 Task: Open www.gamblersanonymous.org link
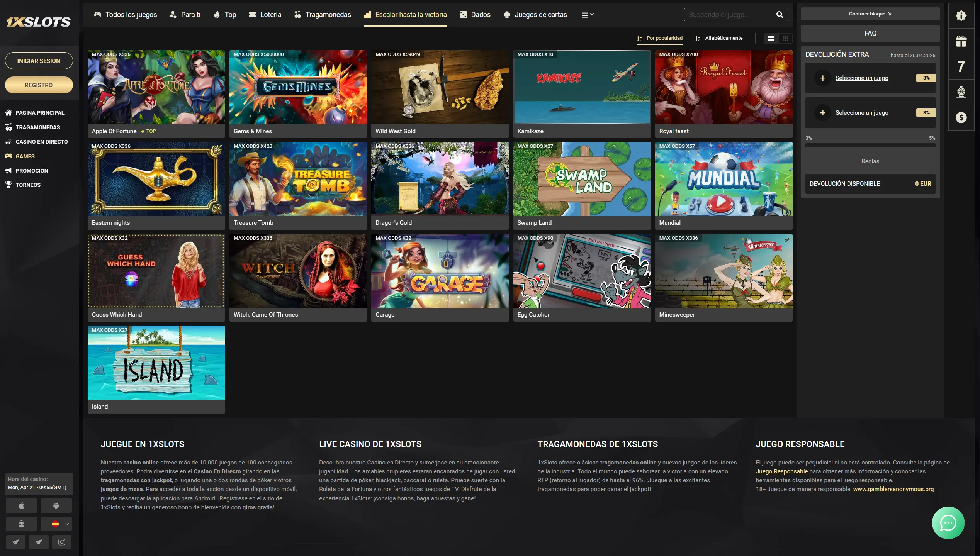pos(893,489)
